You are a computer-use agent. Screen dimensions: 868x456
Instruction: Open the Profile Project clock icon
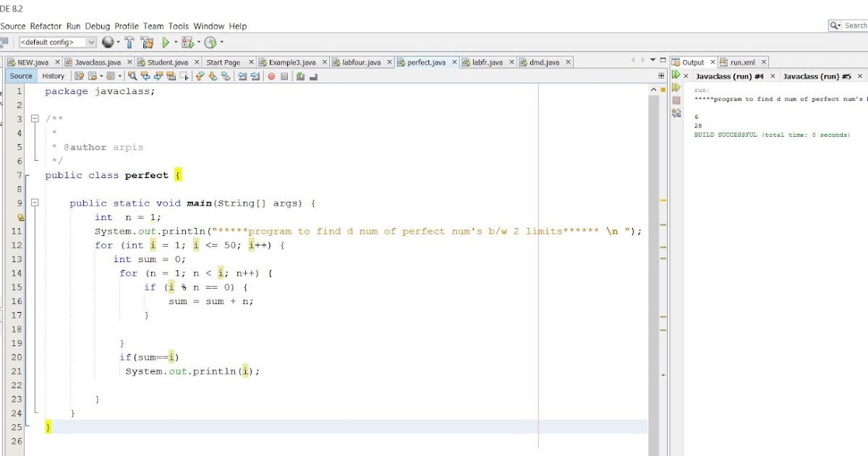(210, 41)
